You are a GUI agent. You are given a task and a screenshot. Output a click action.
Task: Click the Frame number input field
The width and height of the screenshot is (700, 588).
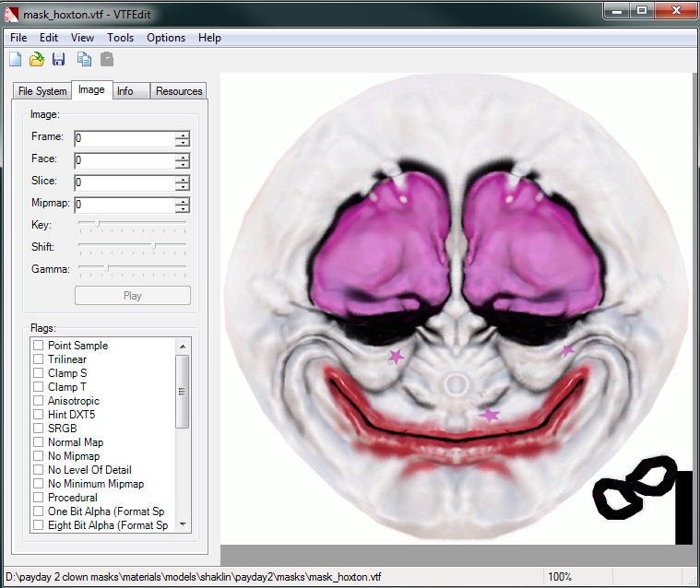[125, 138]
